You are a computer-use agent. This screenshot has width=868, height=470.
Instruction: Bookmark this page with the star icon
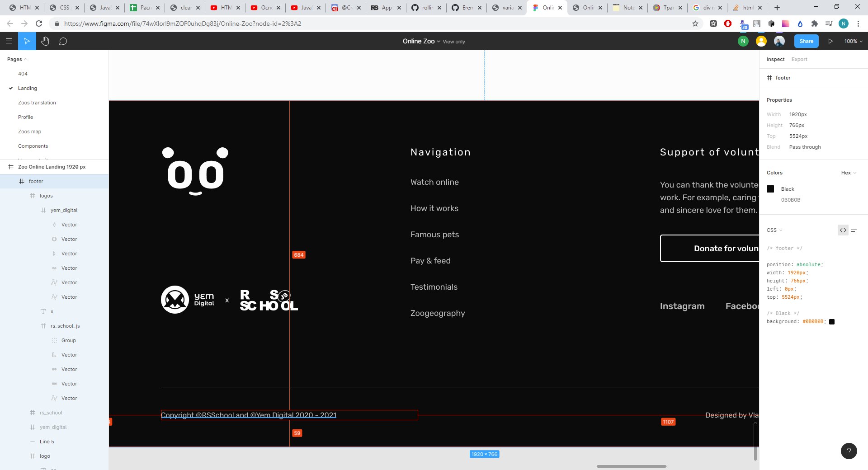click(695, 23)
